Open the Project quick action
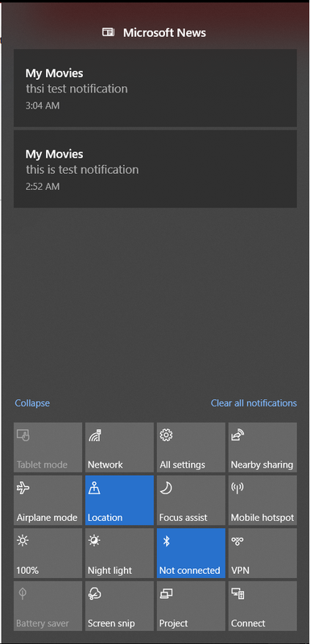The height and width of the screenshot is (644, 310). (x=191, y=606)
